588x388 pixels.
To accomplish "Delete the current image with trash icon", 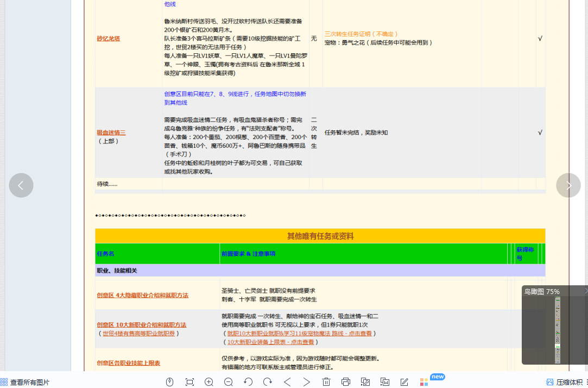I will [326, 382].
